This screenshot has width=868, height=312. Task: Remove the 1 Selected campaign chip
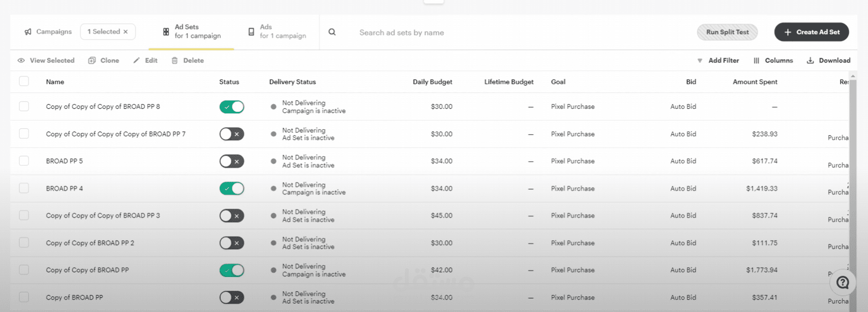point(126,32)
